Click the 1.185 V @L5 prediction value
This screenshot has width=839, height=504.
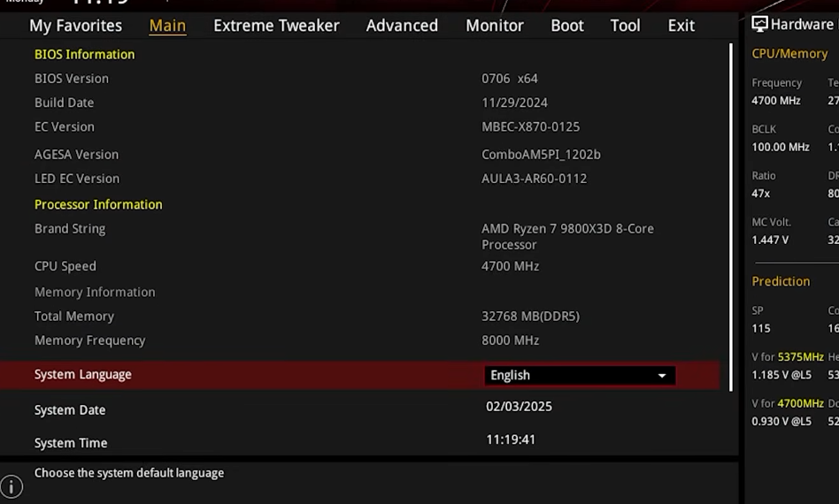(x=781, y=375)
